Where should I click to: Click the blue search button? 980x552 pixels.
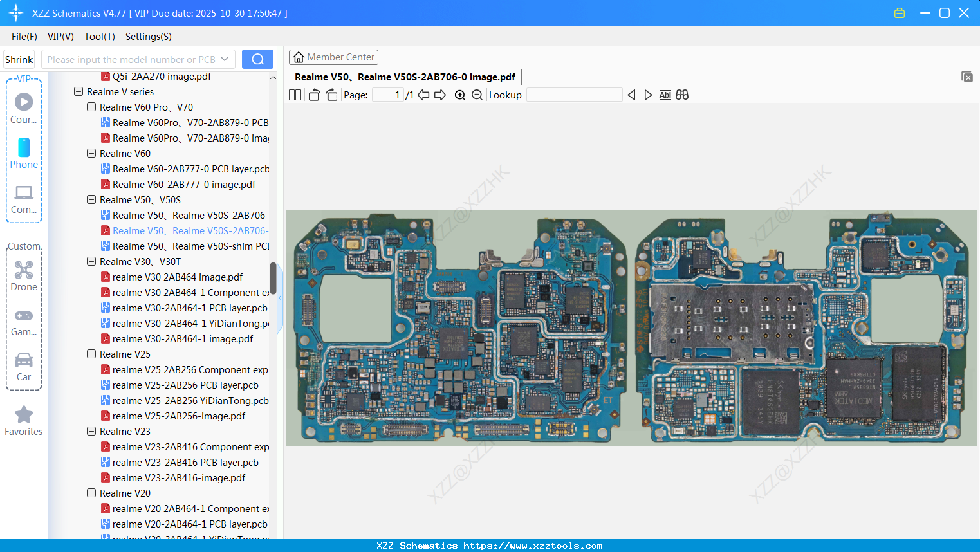[x=257, y=59]
